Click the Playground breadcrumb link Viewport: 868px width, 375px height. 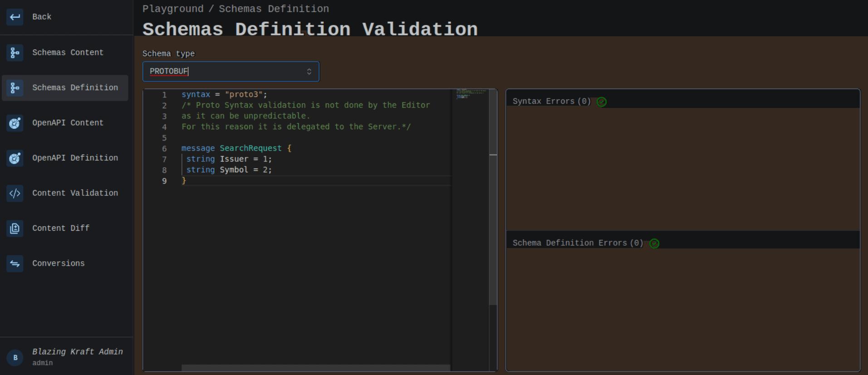[x=173, y=9]
